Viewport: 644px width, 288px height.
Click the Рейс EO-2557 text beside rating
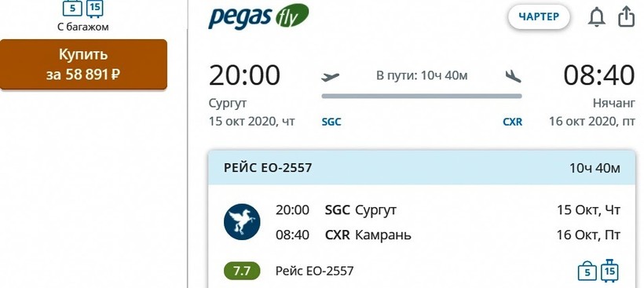(x=315, y=272)
